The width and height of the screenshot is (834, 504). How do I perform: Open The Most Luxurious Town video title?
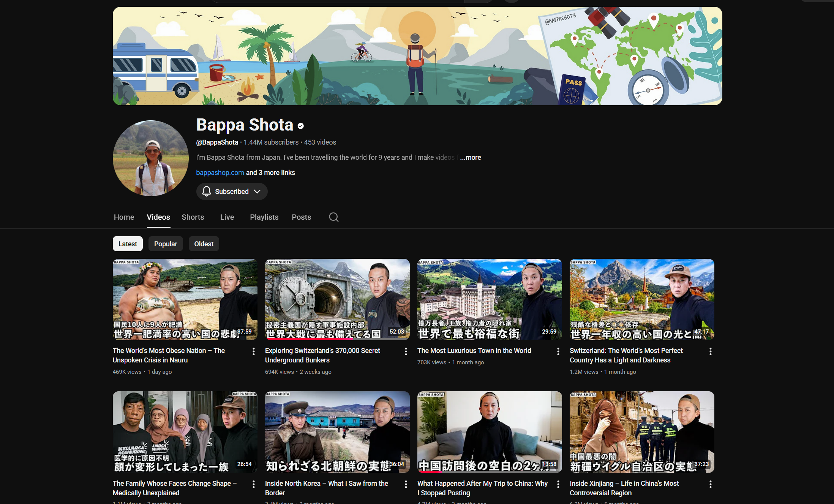coord(474,351)
